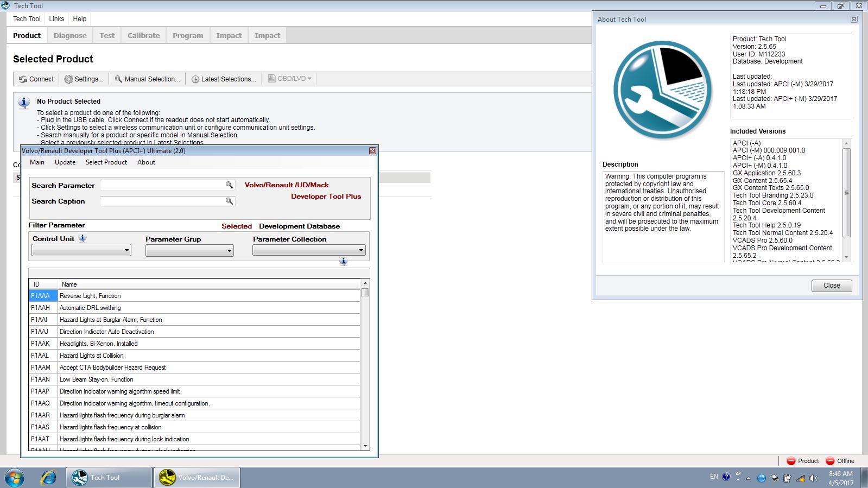Select the P1AAI Hazard Lights at Burglar Alarm row
This screenshot has width=868, height=488.
pyautogui.click(x=194, y=320)
